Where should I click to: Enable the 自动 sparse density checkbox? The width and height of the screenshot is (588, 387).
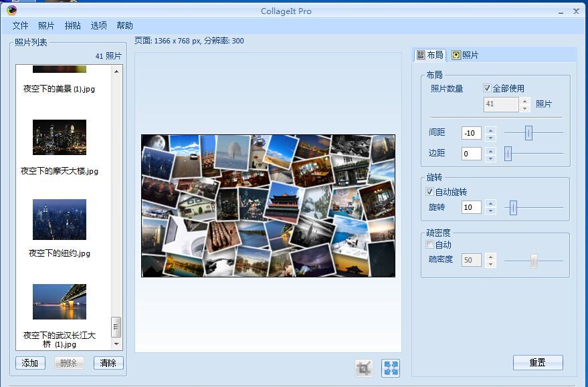pyautogui.click(x=429, y=244)
